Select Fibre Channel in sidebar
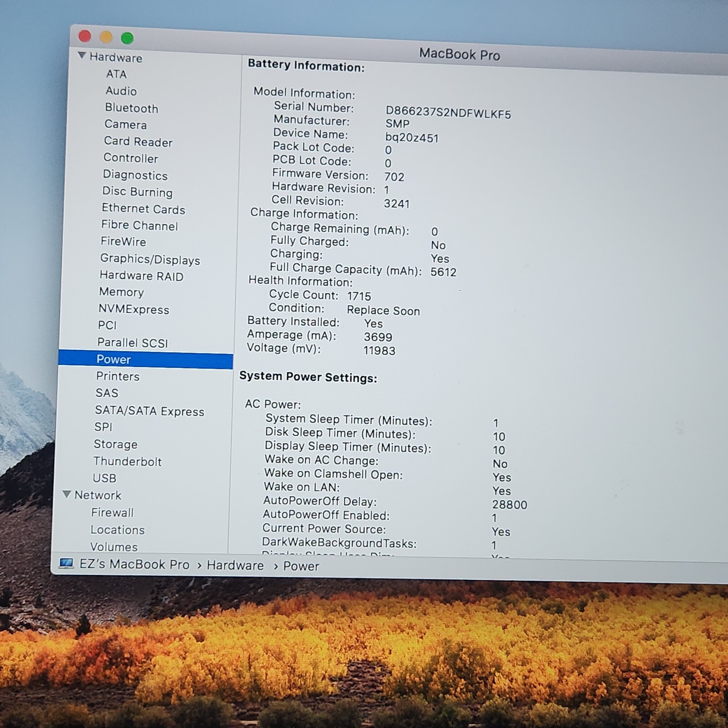 tap(139, 225)
